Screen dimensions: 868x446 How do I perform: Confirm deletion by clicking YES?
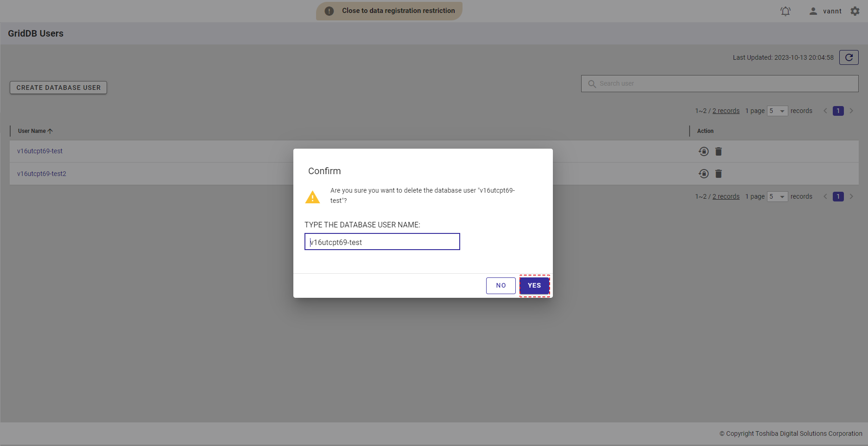pos(534,286)
